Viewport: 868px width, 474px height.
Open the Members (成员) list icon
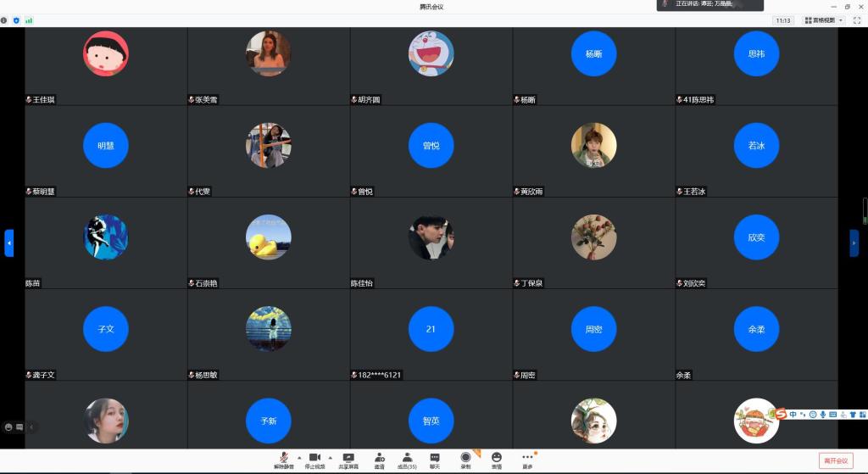click(407, 458)
